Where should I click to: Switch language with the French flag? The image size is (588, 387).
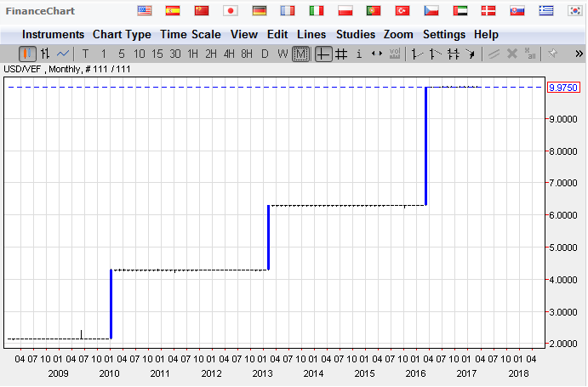point(288,10)
